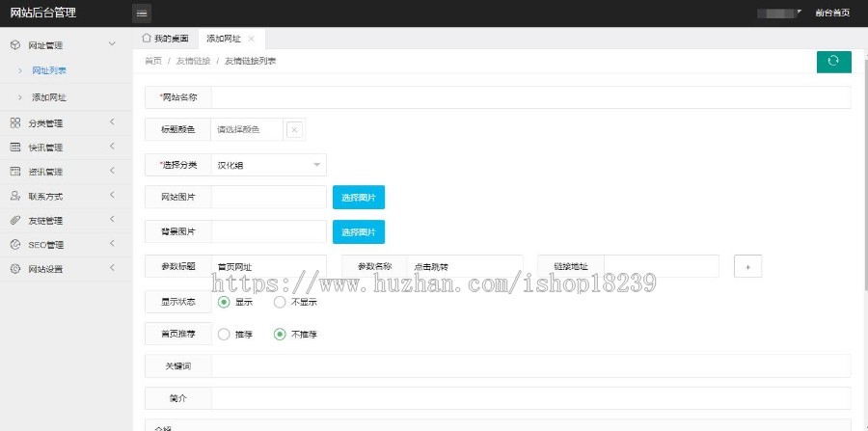
Task: Click the green refresh icon button
Action: click(833, 61)
